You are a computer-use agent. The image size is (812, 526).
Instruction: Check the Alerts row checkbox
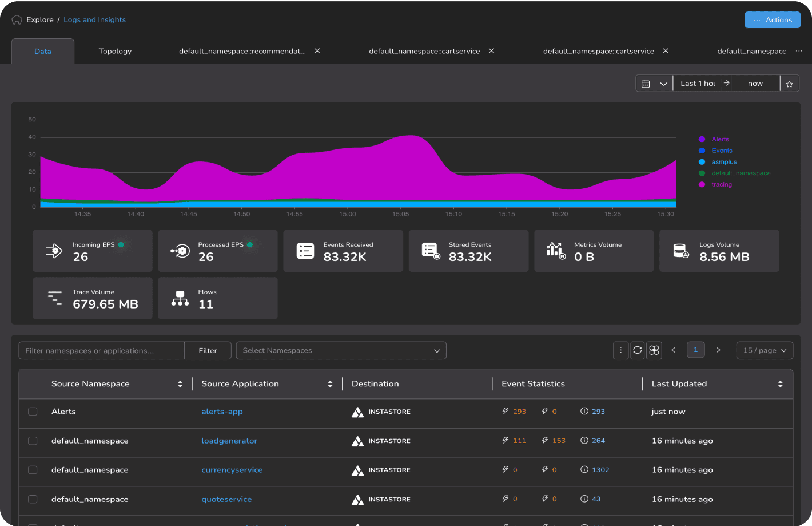(x=33, y=412)
